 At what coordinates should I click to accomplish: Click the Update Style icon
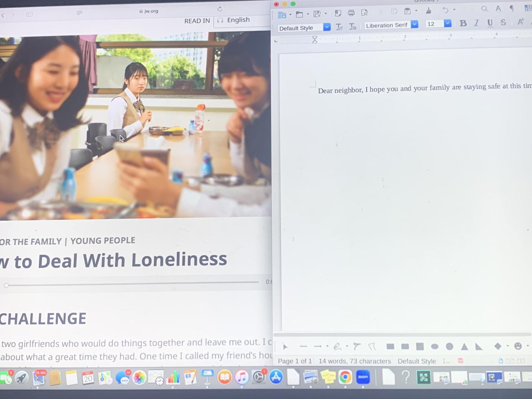pyautogui.click(x=339, y=27)
